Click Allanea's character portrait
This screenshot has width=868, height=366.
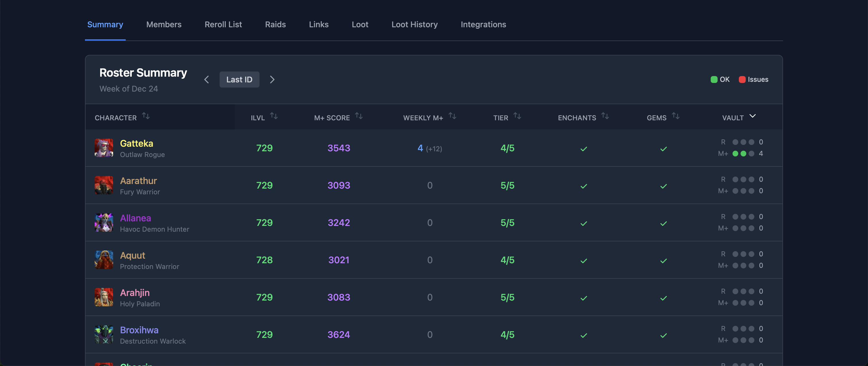point(104,222)
